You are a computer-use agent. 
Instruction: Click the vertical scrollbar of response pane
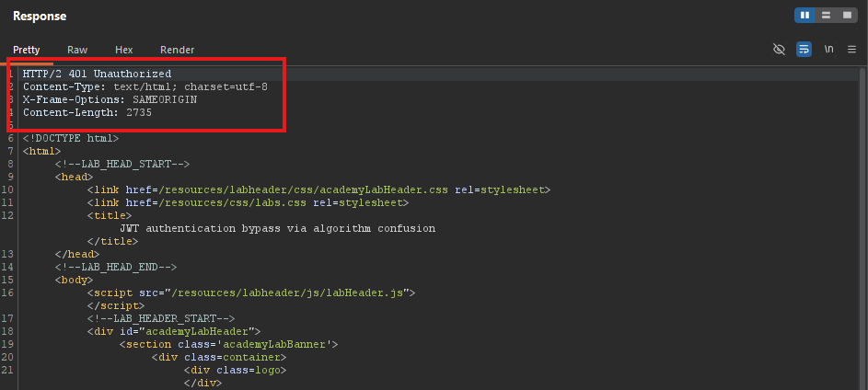click(862, 228)
